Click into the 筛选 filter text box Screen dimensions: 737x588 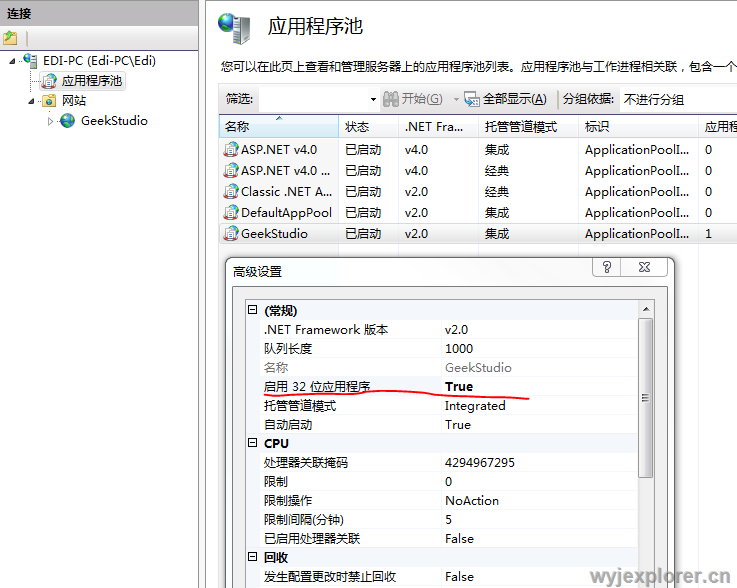tap(314, 99)
